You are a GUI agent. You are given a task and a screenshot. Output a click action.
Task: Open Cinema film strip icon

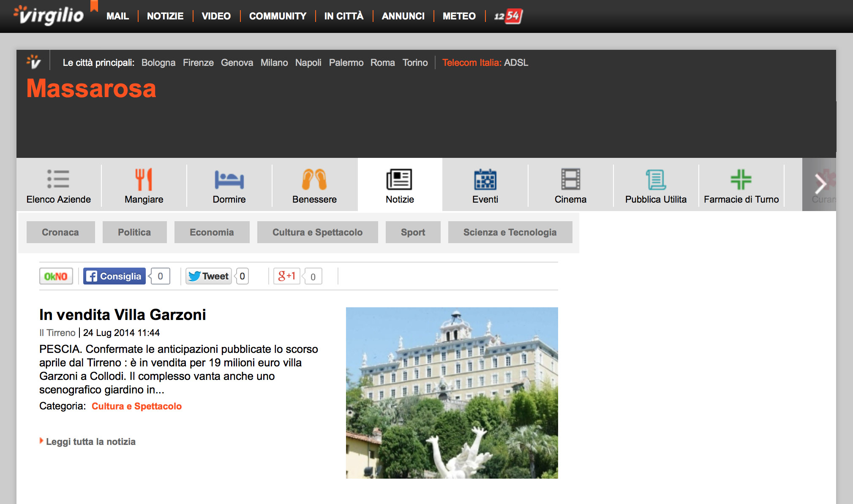click(570, 179)
